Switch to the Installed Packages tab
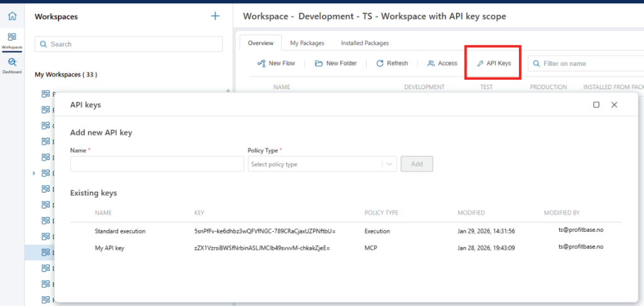 (x=365, y=43)
